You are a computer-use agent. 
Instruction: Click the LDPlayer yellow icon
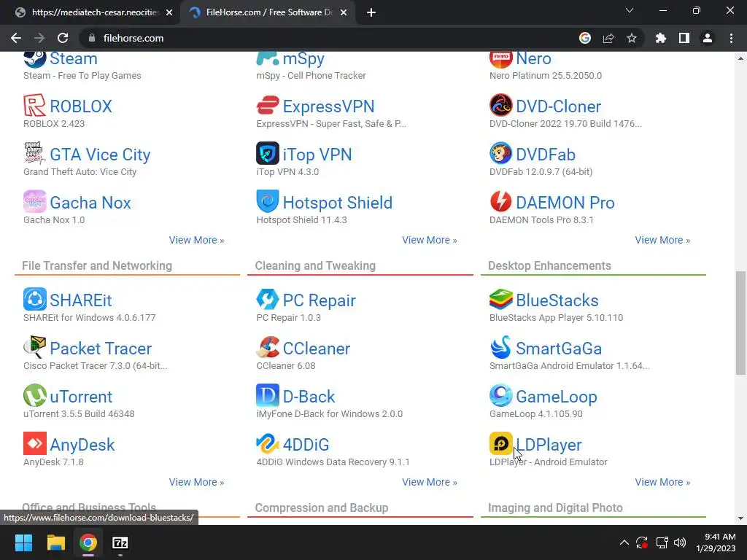500,443
